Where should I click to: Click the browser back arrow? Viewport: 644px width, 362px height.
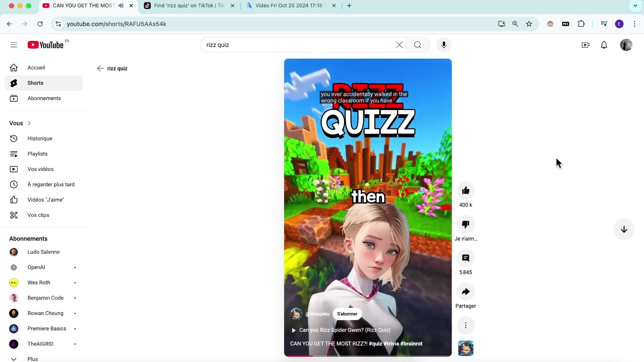pos(9,24)
